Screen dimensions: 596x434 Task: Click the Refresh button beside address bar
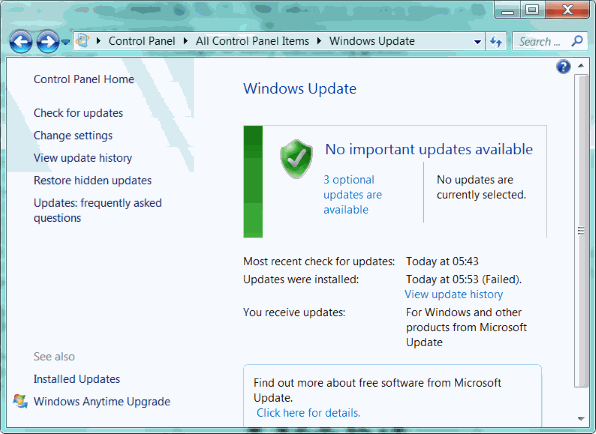click(x=496, y=41)
